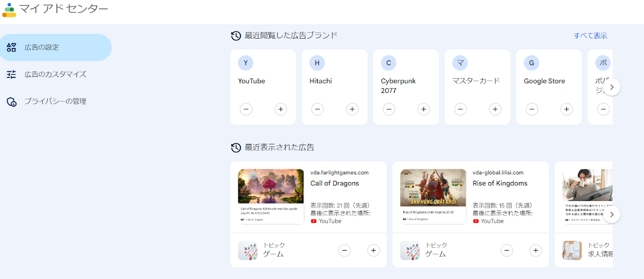Click すべて表示 link
Image resolution: width=644 pixels, height=279 pixels.
590,36
